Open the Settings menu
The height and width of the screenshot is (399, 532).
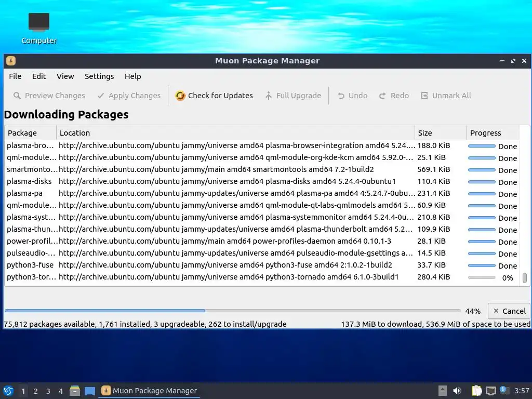(99, 76)
